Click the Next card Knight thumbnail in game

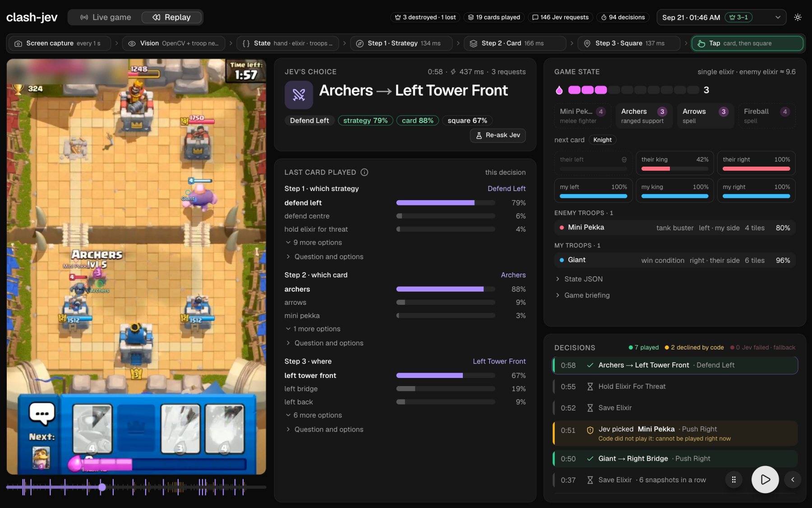(41, 457)
